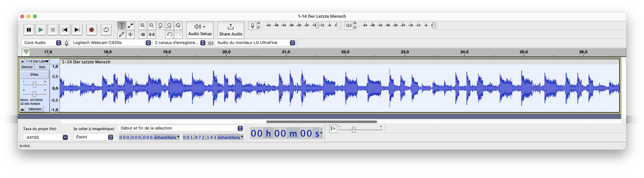Screen dimensions: 644x178
Task: Click the Zoom In magnifier
Action: (143, 26)
